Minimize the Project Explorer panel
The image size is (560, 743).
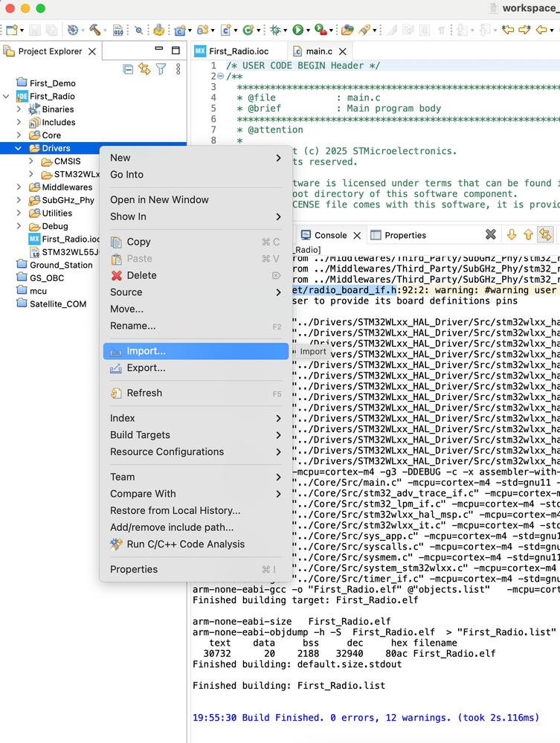(159, 49)
